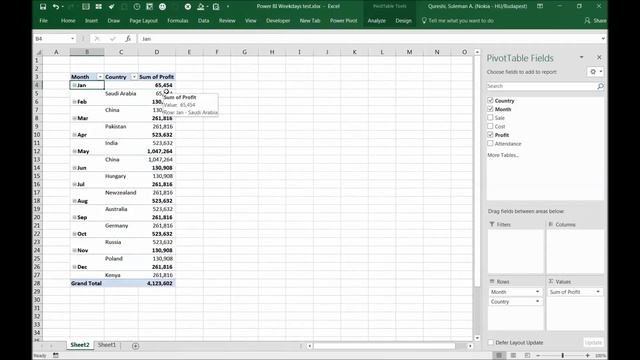Open the PivotTable Fields pane options arrow
The image size is (640, 360).
[x=582, y=58]
